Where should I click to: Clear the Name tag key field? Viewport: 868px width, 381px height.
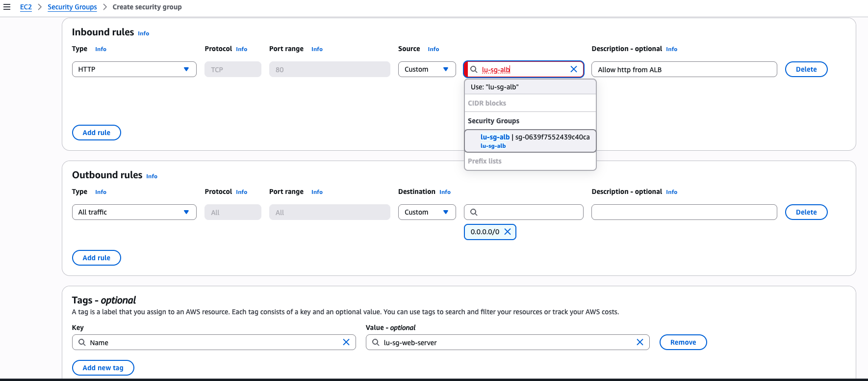pyautogui.click(x=346, y=342)
